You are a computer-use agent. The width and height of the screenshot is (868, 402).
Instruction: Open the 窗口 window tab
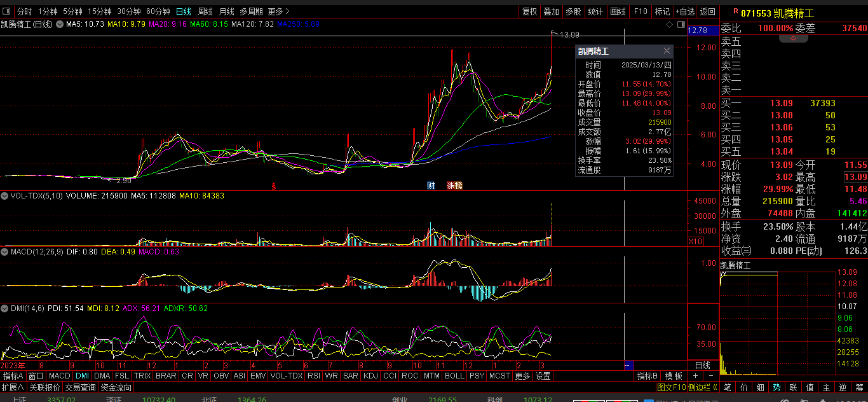pyautogui.click(x=36, y=376)
